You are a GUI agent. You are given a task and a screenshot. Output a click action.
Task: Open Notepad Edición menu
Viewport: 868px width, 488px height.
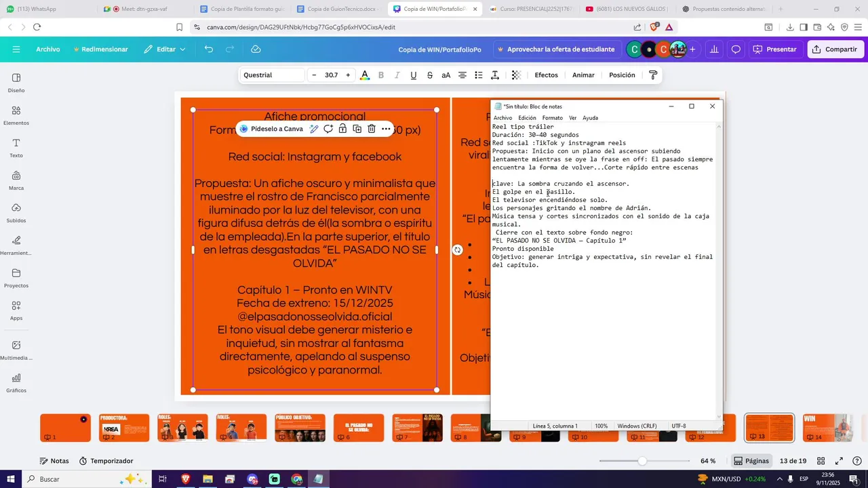pyautogui.click(x=527, y=118)
